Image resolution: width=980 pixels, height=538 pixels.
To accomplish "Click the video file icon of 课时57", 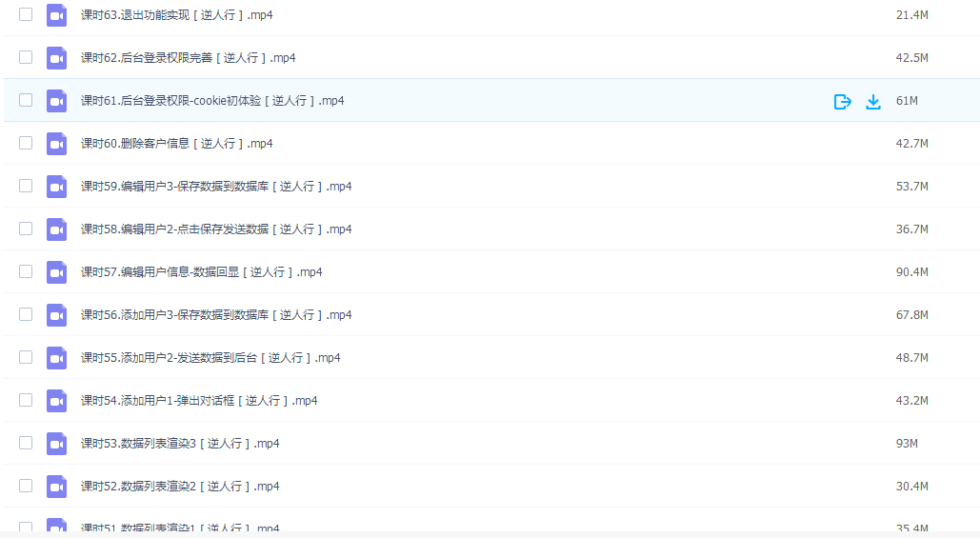I will click(x=57, y=272).
